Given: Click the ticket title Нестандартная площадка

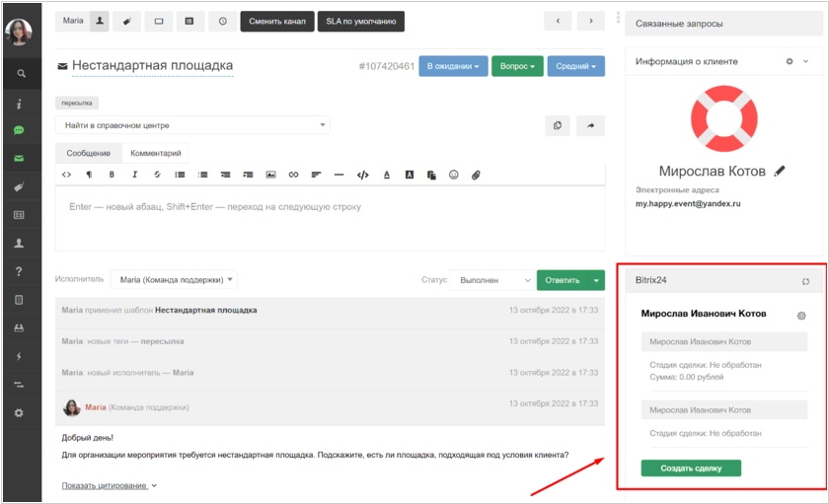Looking at the screenshot, I should click(x=152, y=65).
